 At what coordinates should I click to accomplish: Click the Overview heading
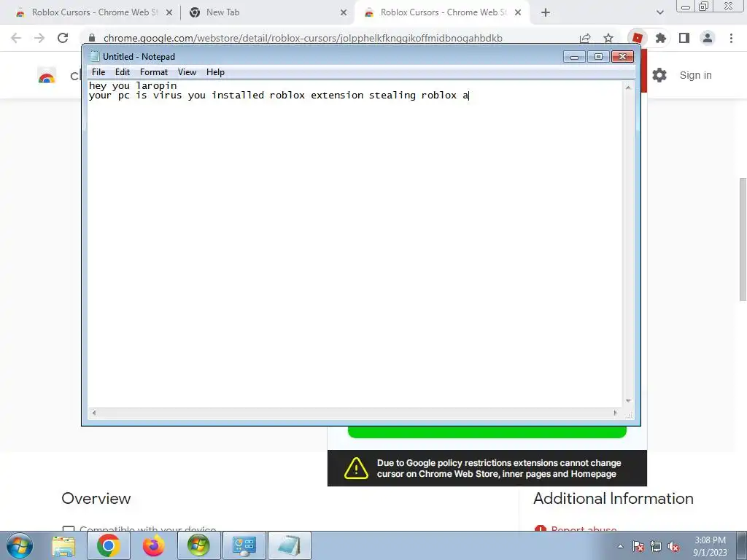96,498
